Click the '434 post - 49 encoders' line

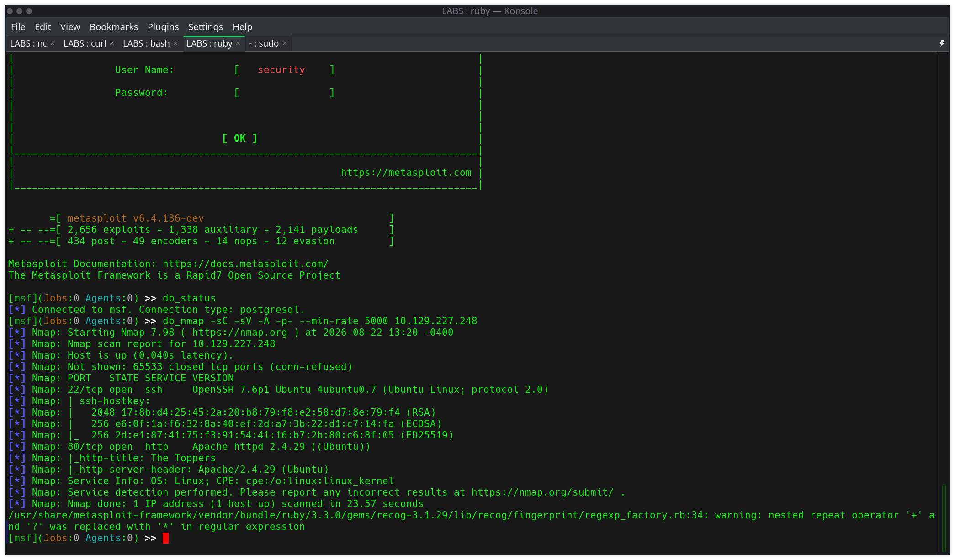[201, 241]
